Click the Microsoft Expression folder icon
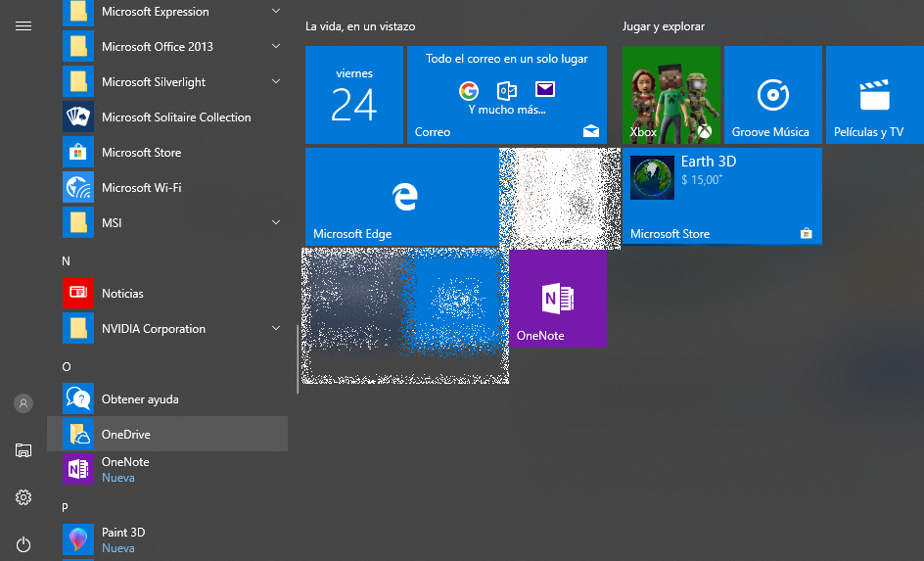Image resolution: width=924 pixels, height=561 pixels. pyautogui.click(x=78, y=12)
